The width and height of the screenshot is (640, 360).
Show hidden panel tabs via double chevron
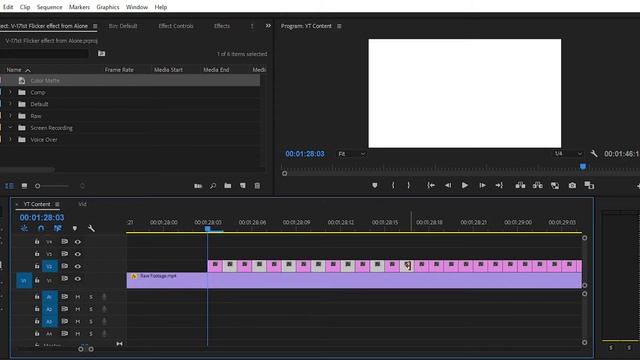[268, 26]
